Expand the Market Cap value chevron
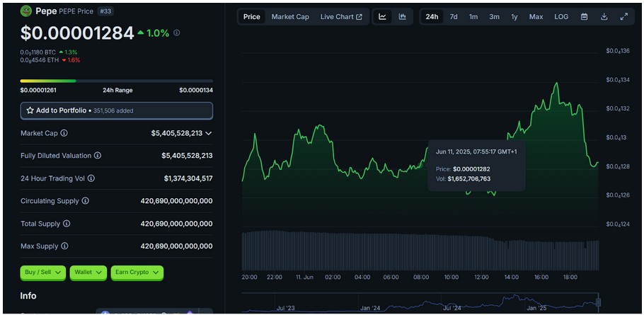Screen dimensions: 644x315 [209, 133]
